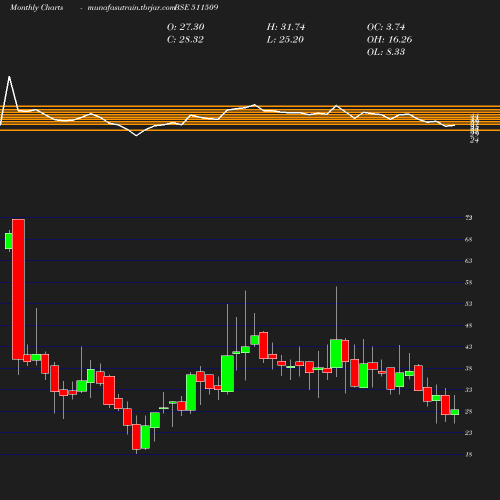500x500 pixels.
Task: Click the first green candle near 68
Action: (x=9, y=241)
